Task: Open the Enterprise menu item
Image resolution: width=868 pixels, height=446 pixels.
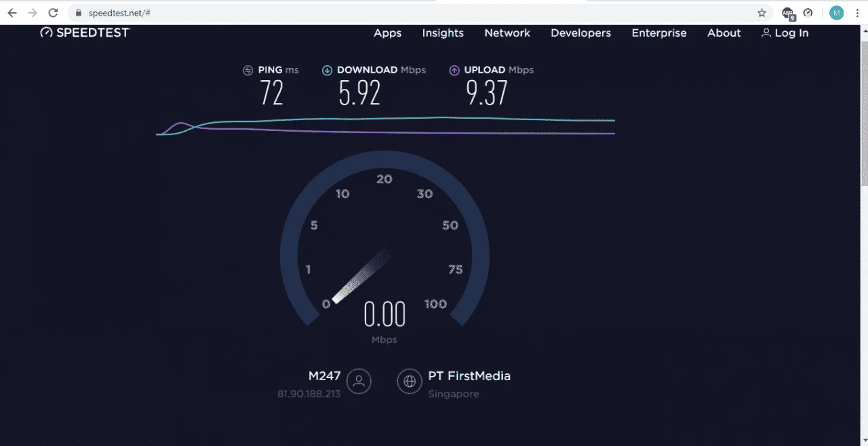Action: (659, 33)
